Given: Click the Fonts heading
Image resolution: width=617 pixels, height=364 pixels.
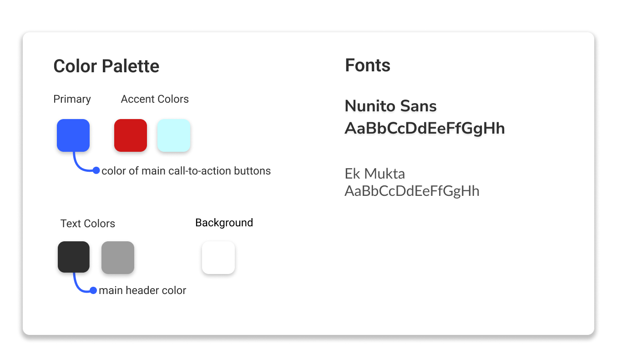Looking at the screenshot, I should [368, 65].
